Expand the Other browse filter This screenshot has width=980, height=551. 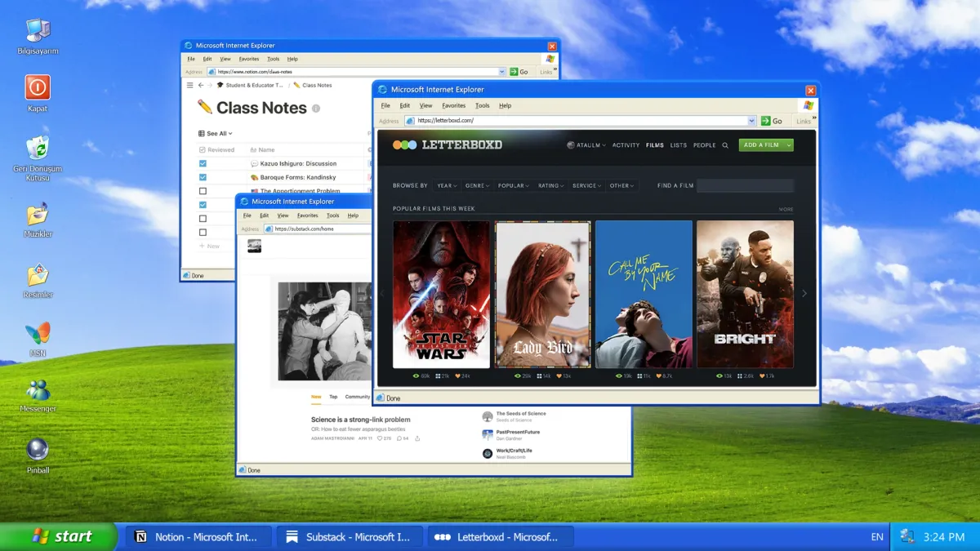coord(621,186)
